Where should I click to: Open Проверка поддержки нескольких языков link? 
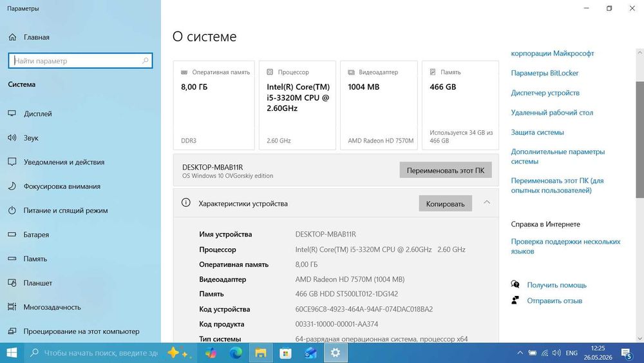pos(565,246)
